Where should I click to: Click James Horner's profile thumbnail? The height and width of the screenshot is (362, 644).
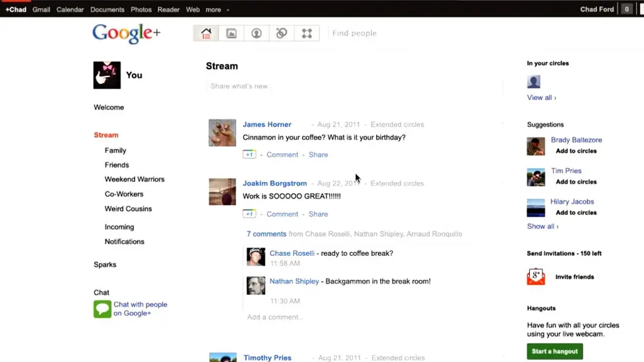click(222, 133)
